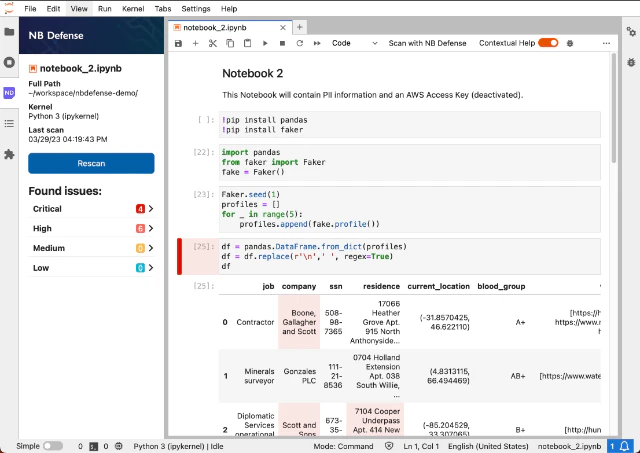The image size is (640, 453).
Task: Cut selected cell with scissors icon
Action: [213, 43]
